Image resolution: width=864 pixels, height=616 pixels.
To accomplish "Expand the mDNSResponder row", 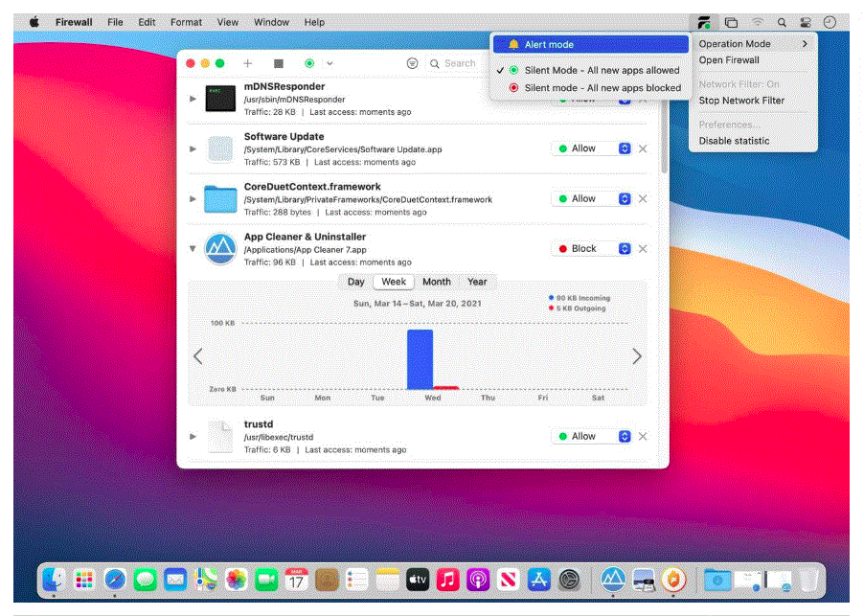I will tap(193, 99).
